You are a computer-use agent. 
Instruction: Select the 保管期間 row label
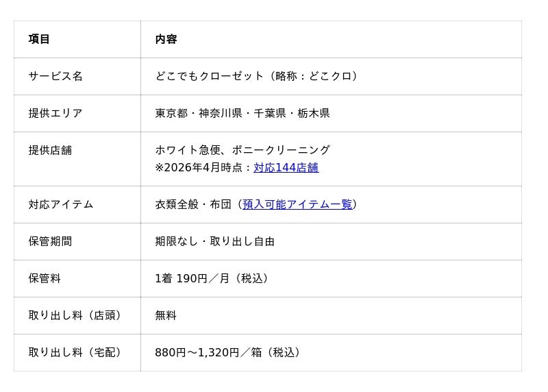[x=50, y=241]
